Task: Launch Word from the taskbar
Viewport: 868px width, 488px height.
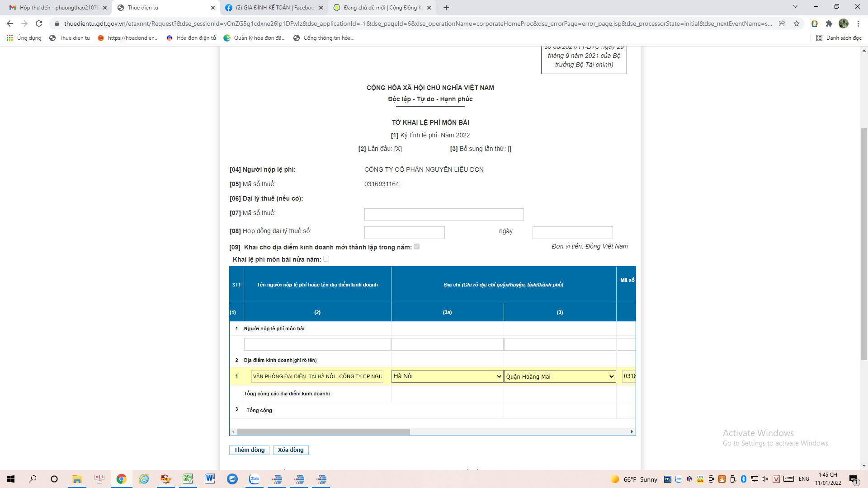Action: pyautogui.click(x=210, y=479)
